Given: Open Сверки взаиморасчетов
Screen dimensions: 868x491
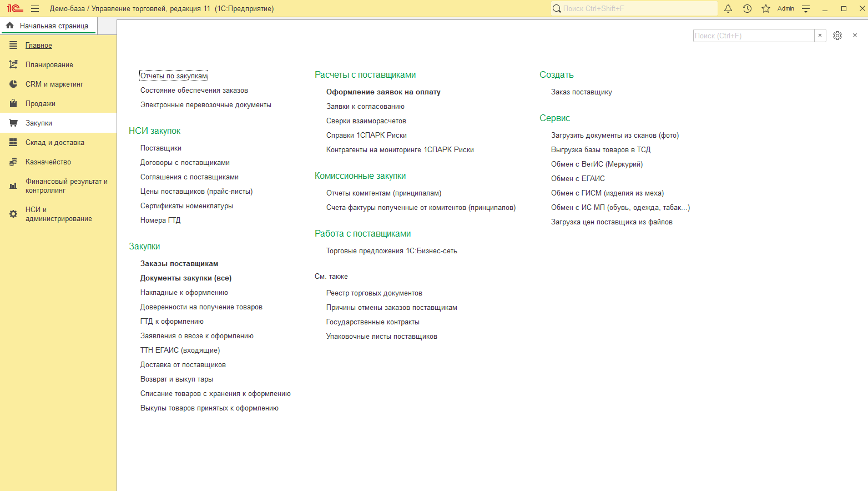Looking at the screenshot, I should [x=366, y=121].
